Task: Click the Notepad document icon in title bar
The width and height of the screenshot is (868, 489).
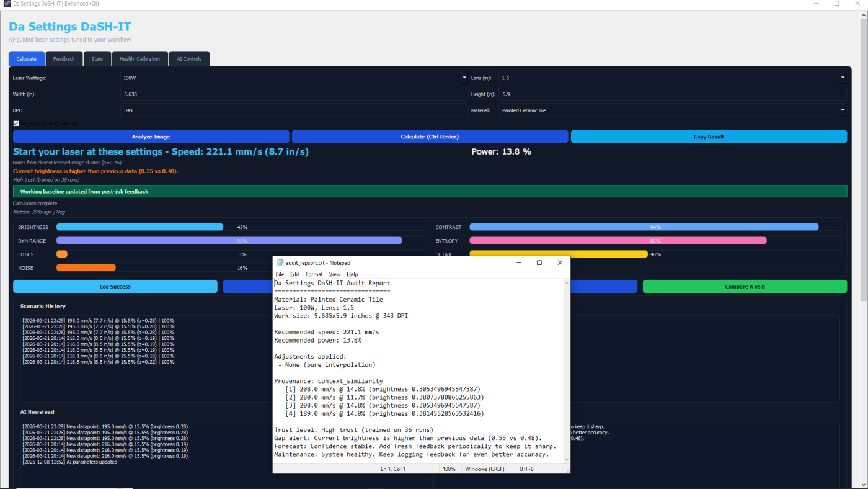Action: click(x=280, y=263)
